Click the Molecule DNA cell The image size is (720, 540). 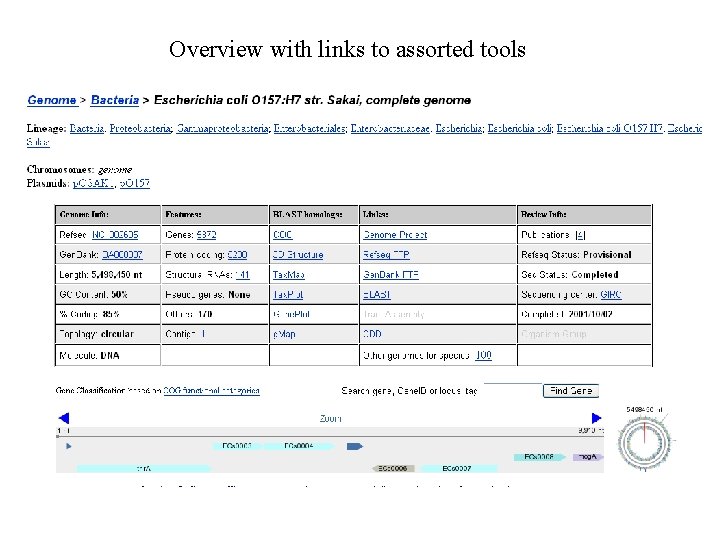[108, 355]
